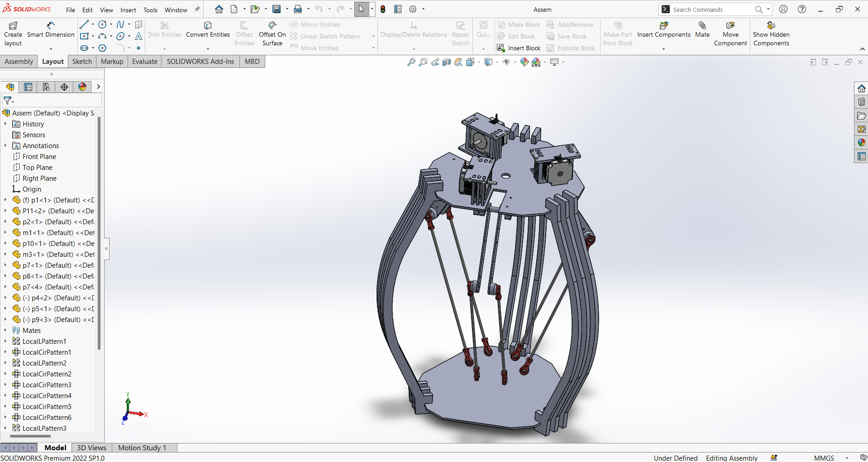Expand the p2<1> component node
This screenshot has height=462, width=868.
[x=5, y=221]
